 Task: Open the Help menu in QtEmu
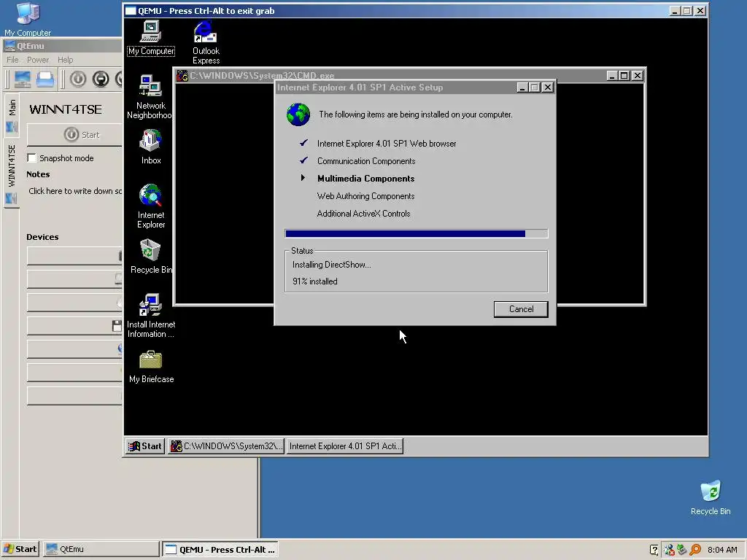(65, 60)
